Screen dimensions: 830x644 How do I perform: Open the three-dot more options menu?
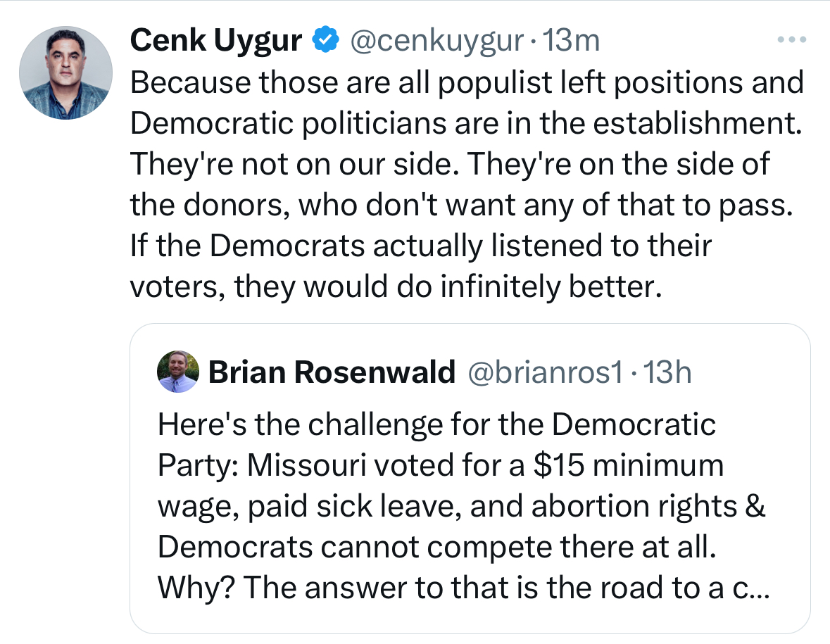pyautogui.click(x=791, y=40)
